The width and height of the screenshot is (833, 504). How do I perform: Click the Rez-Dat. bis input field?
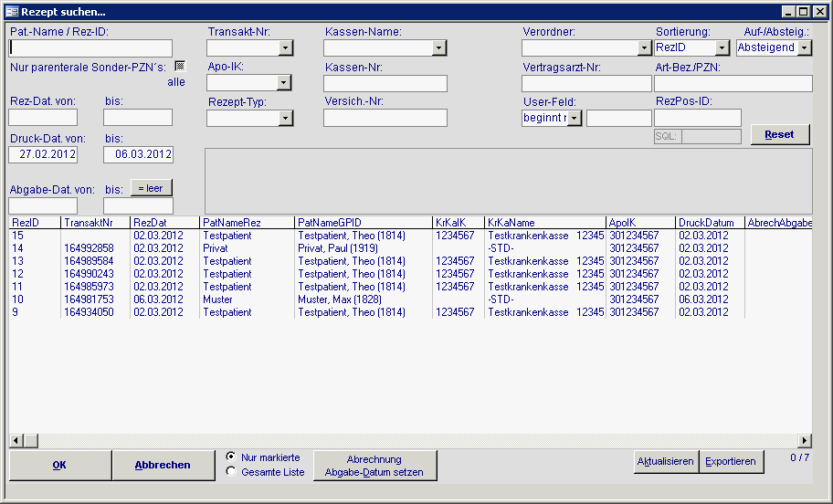click(x=138, y=118)
